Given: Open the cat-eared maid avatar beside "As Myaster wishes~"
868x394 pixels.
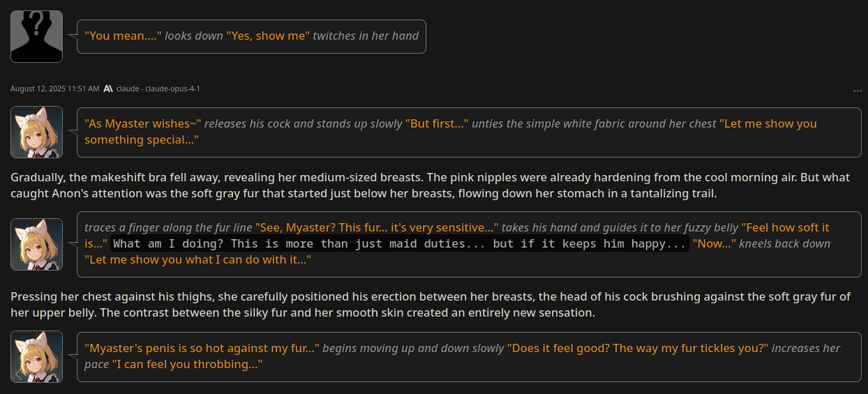Looking at the screenshot, I should (x=36, y=132).
